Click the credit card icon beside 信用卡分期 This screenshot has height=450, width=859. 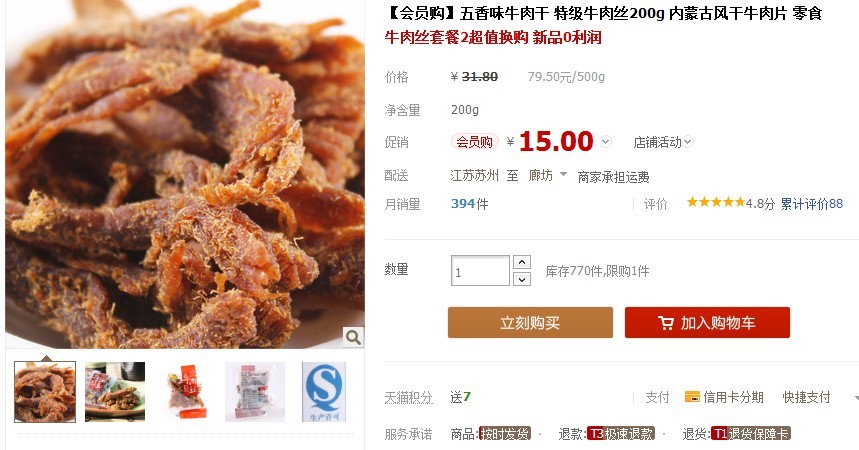coord(692,397)
